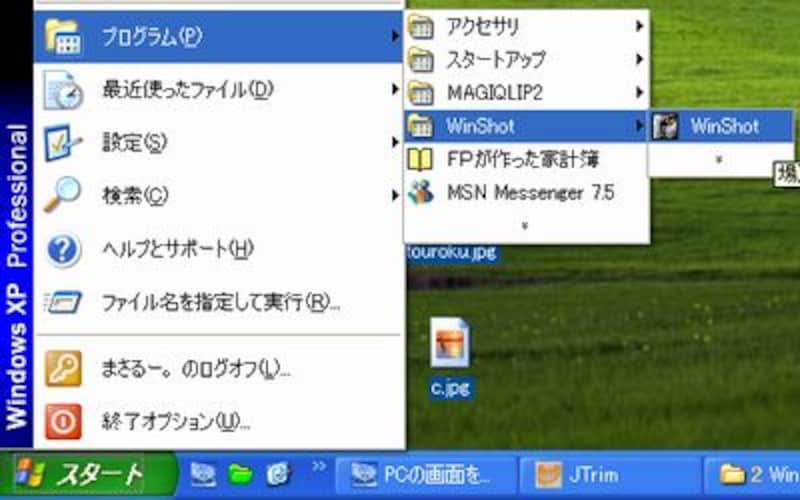The width and height of the screenshot is (800, 500).
Task: Click the プログラム folder icon
Action: (x=62, y=37)
